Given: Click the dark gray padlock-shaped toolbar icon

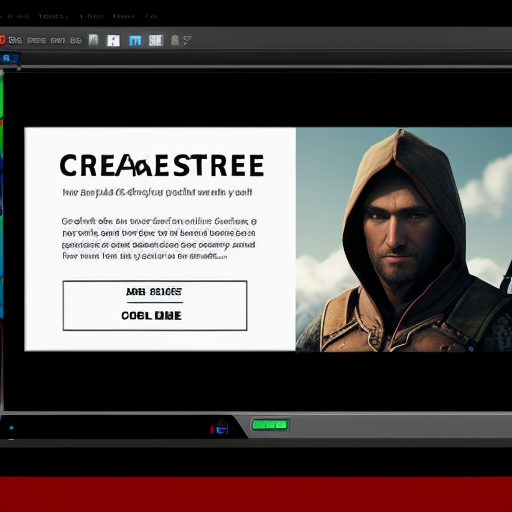Looking at the screenshot, I should point(175,40).
